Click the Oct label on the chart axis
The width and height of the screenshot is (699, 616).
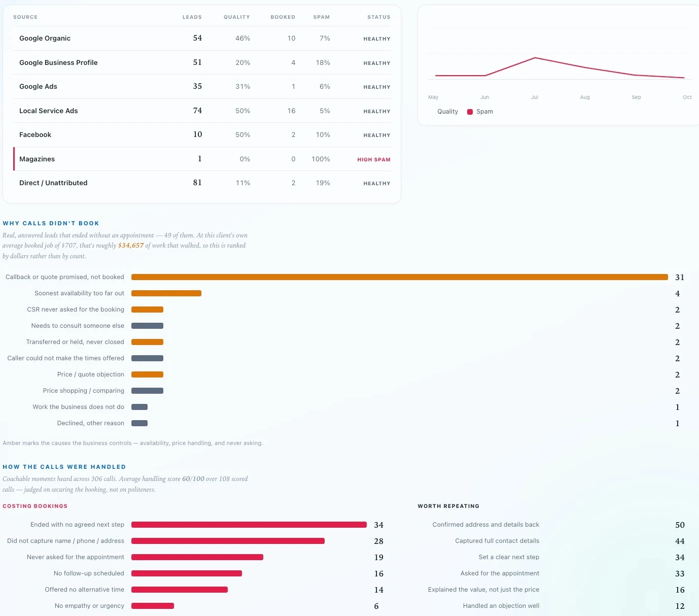click(687, 97)
